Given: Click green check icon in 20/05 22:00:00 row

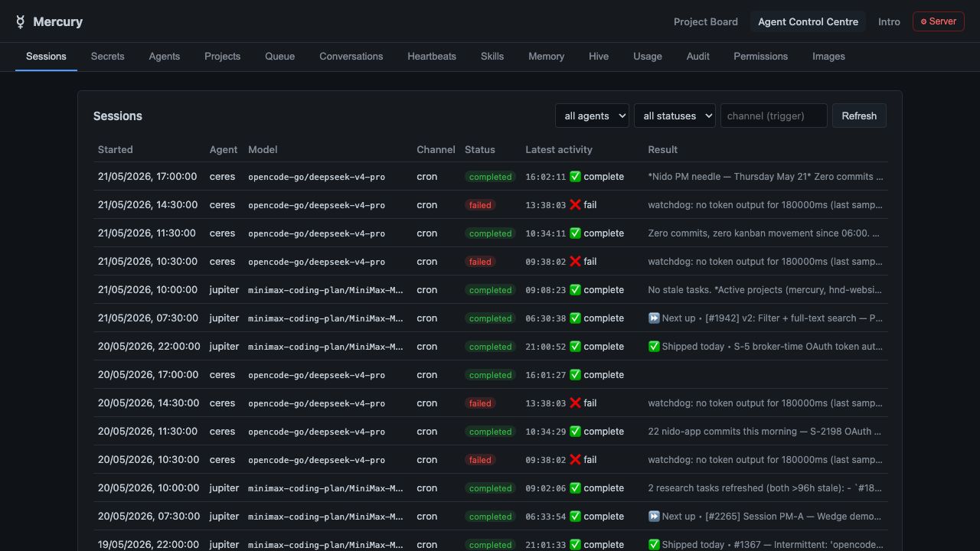Looking at the screenshot, I should click(x=575, y=346).
